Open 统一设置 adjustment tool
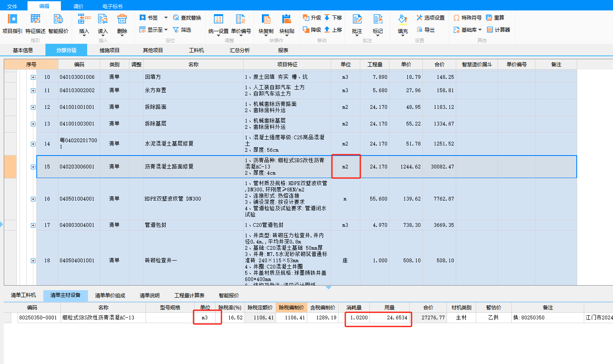The image size is (613, 364). (x=219, y=24)
